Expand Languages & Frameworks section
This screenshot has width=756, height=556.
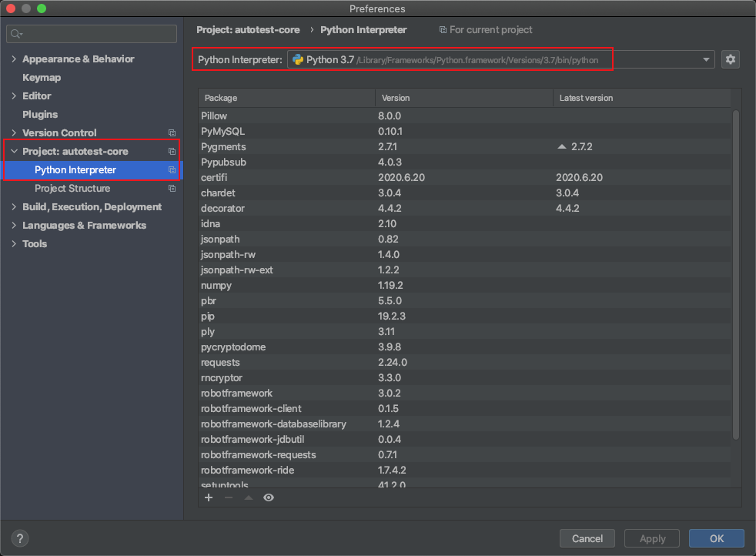pyautogui.click(x=14, y=225)
